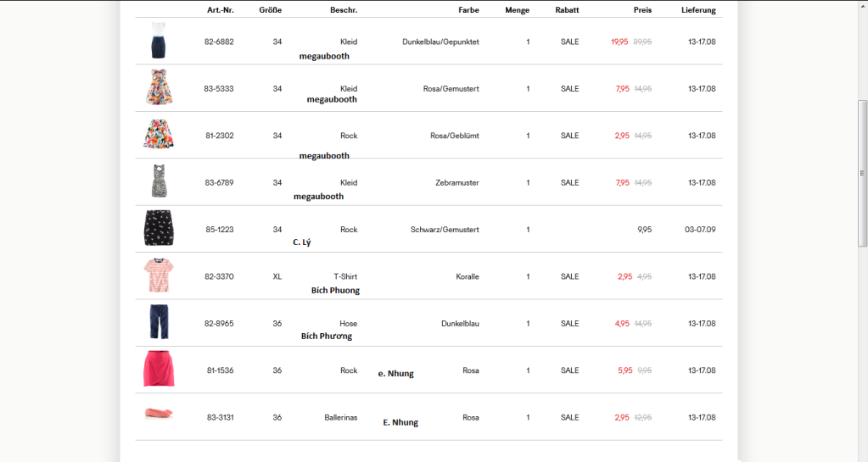The height and width of the screenshot is (462, 868).
Task: Open the coral striped T-shirt image
Action: 159,275
